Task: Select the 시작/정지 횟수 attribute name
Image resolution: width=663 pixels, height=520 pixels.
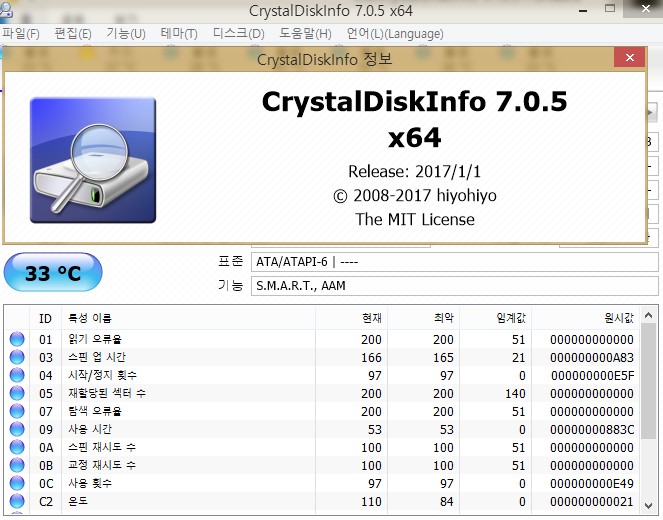Action: pyautogui.click(x=103, y=375)
